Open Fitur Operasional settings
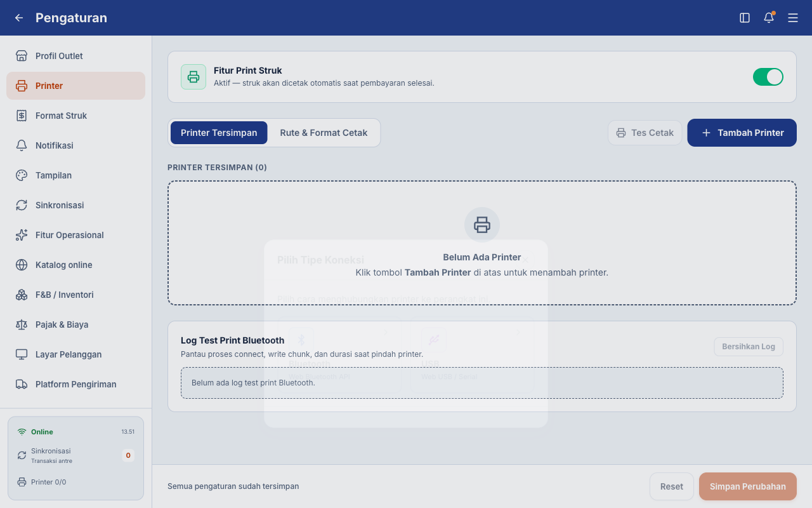This screenshot has width=812, height=508. pos(76,235)
